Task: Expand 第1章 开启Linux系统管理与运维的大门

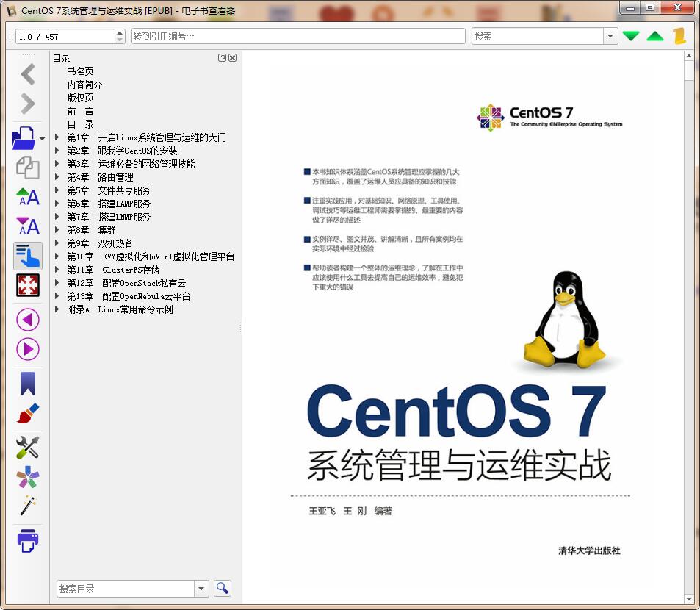Action: (57, 137)
